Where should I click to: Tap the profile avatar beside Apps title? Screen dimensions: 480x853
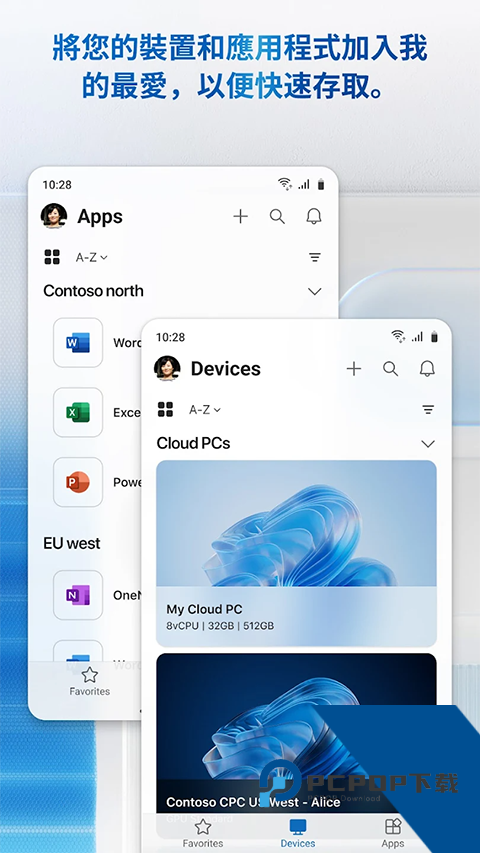click(54, 217)
